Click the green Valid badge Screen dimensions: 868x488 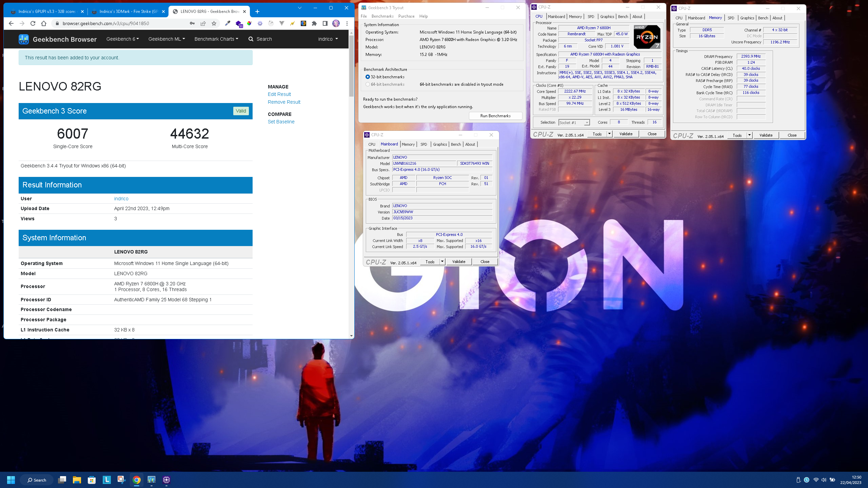click(x=241, y=111)
